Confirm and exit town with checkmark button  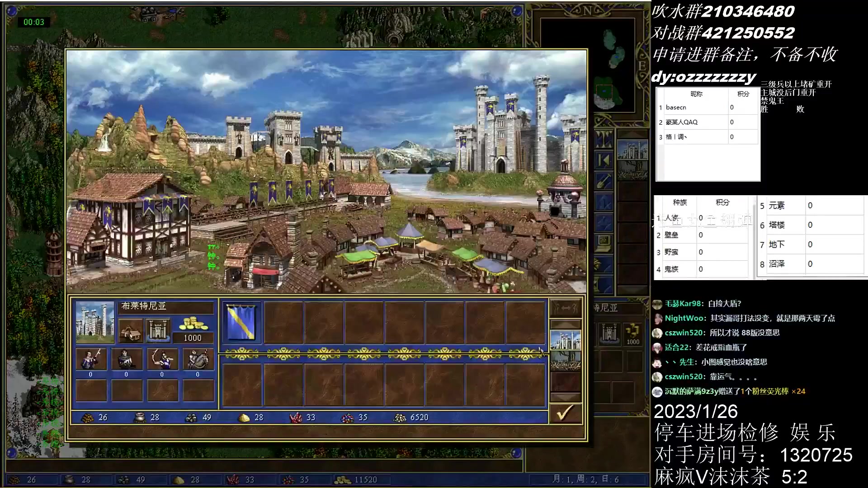click(x=565, y=413)
